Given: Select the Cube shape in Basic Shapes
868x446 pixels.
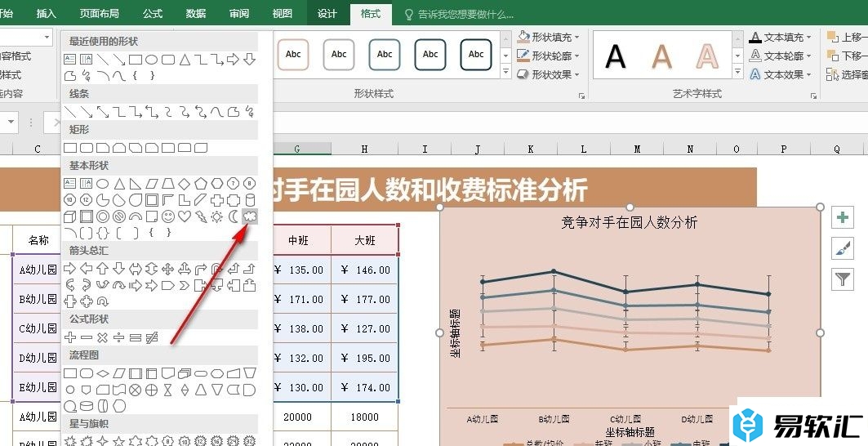Looking at the screenshot, I should (x=69, y=216).
